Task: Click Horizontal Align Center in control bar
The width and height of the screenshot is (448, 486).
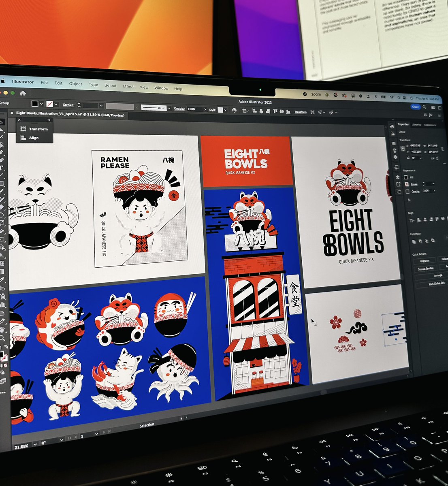Action: pyautogui.click(x=261, y=111)
